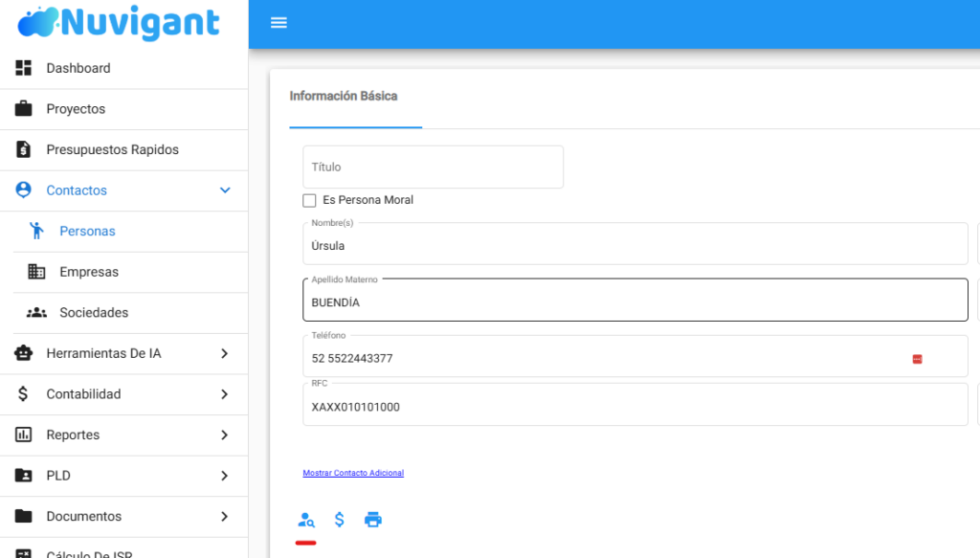Click the Proyectos briefcase icon
The width and height of the screenshot is (980, 558).
(x=23, y=109)
